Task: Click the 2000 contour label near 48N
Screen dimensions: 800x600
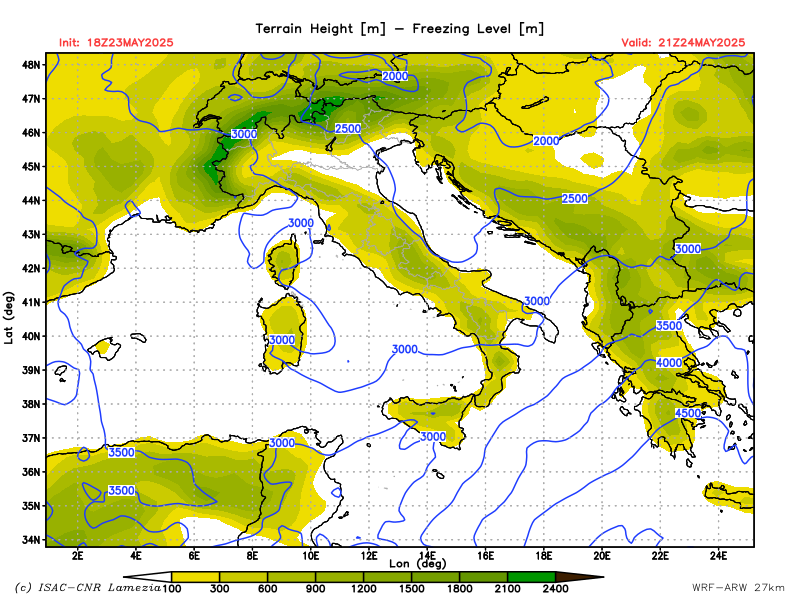Action: point(395,76)
